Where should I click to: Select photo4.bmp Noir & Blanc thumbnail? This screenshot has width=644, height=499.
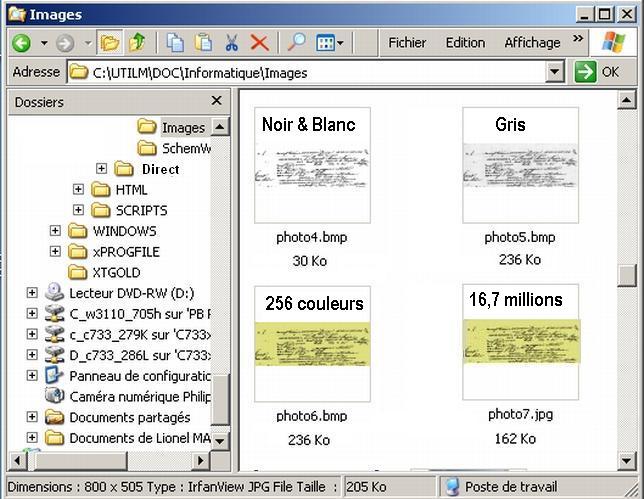click(312, 165)
